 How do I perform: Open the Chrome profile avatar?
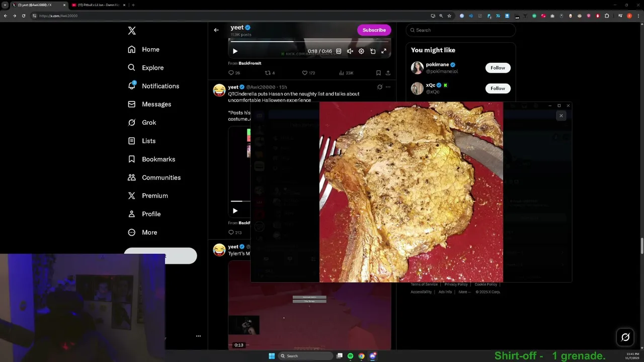[x=629, y=16]
